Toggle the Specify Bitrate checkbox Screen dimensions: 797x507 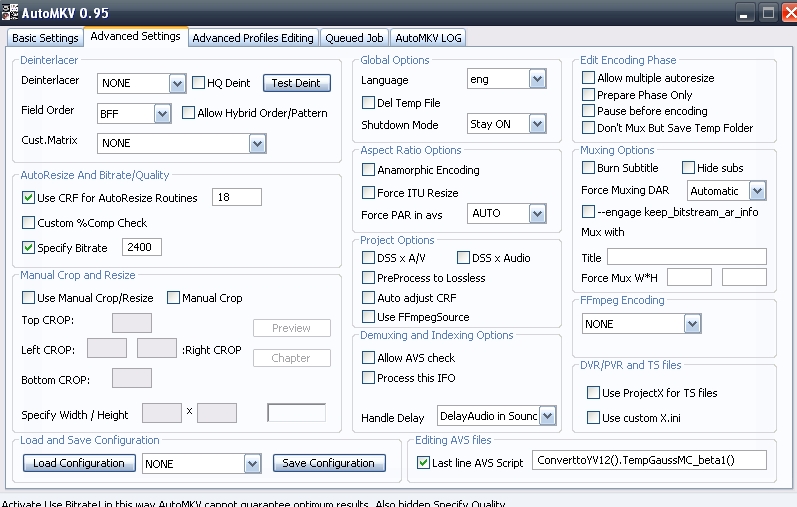click(x=28, y=247)
